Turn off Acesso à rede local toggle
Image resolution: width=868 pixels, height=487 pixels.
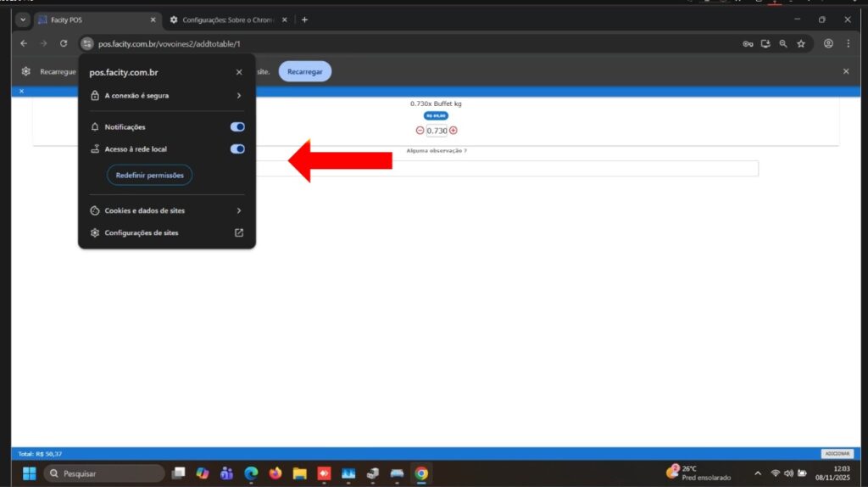[237, 148]
